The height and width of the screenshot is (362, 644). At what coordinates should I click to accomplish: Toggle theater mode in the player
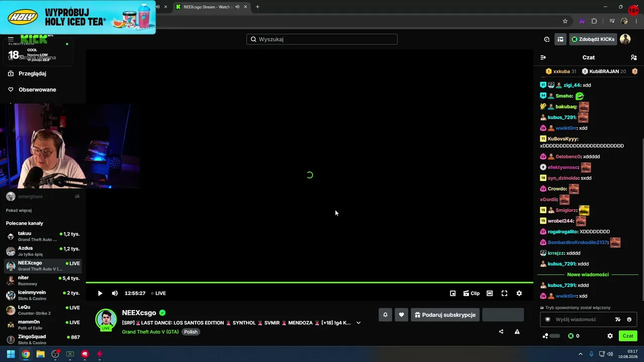pyautogui.click(x=490, y=293)
